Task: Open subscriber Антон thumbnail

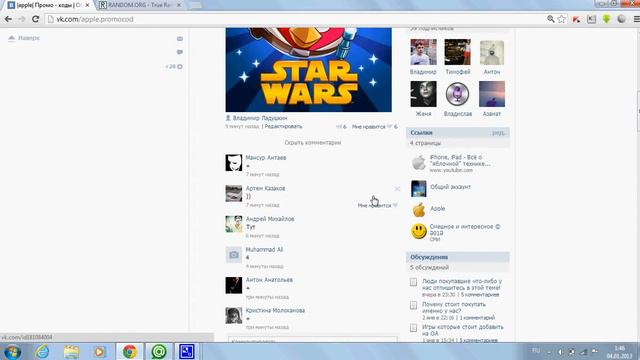Action: click(492, 52)
